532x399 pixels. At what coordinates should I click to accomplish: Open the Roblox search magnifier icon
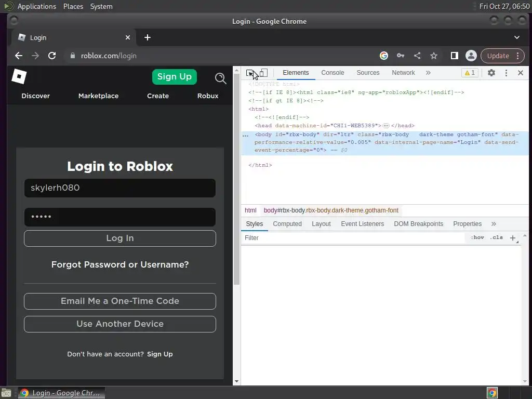pyautogui.click(x=220, y=78)
